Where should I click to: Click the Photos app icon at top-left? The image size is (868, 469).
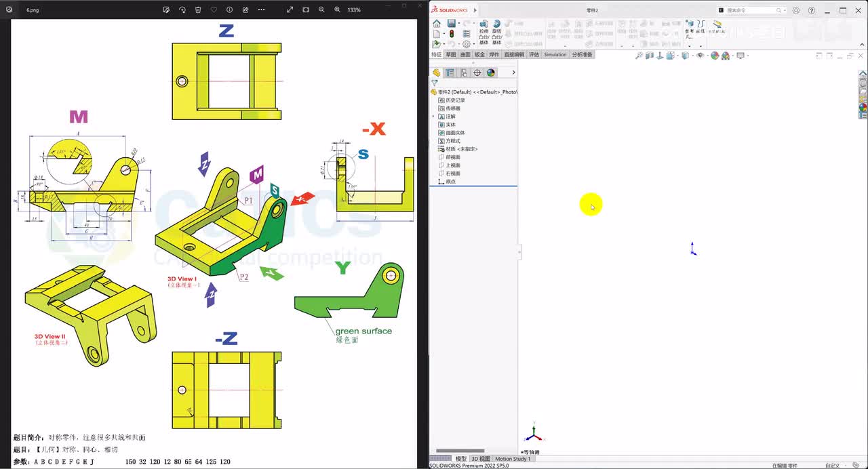click(9, 10)
